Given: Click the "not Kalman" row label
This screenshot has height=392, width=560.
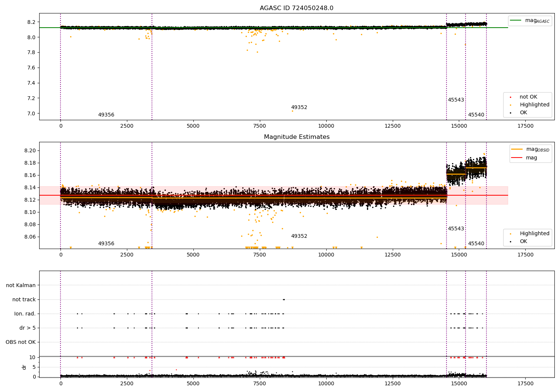Looking at the screenshot, I should (x=21, y=286).
